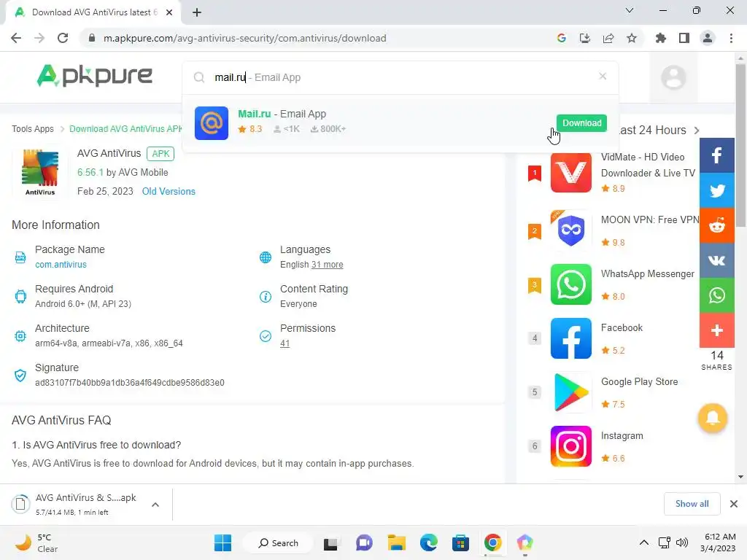Download the Mail.ru Email App

581,122
